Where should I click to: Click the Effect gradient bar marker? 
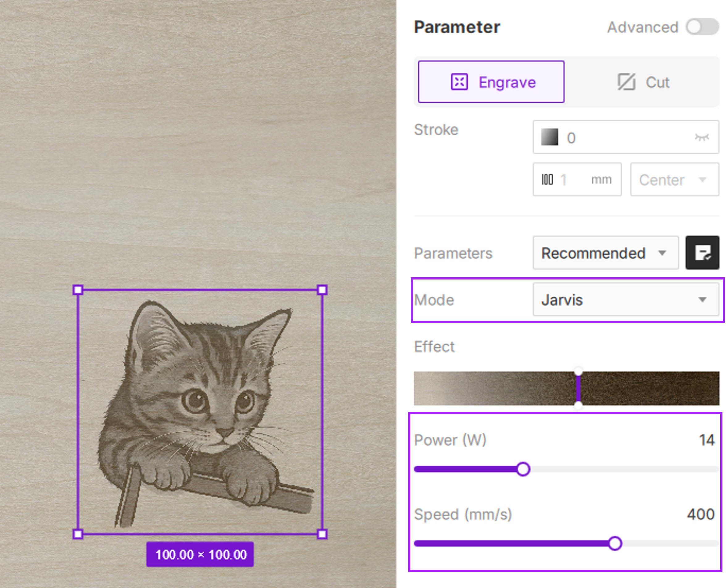(x=578, y=388)
